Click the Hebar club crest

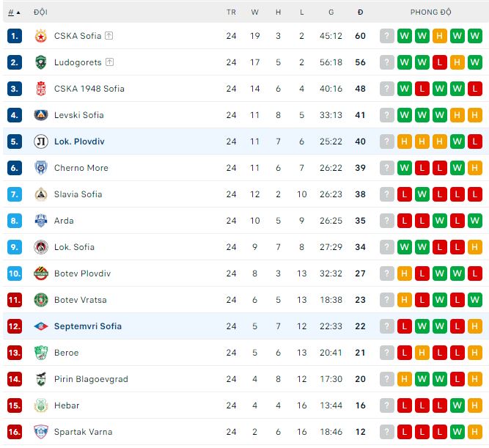pyautogui.click(x=41, y=405)
